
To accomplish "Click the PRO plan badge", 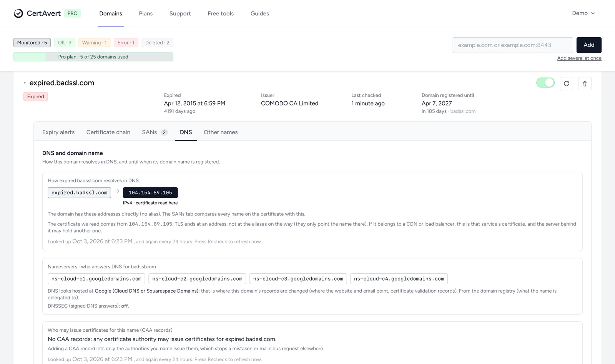I will pyautogui.click(x=72, y=13).
